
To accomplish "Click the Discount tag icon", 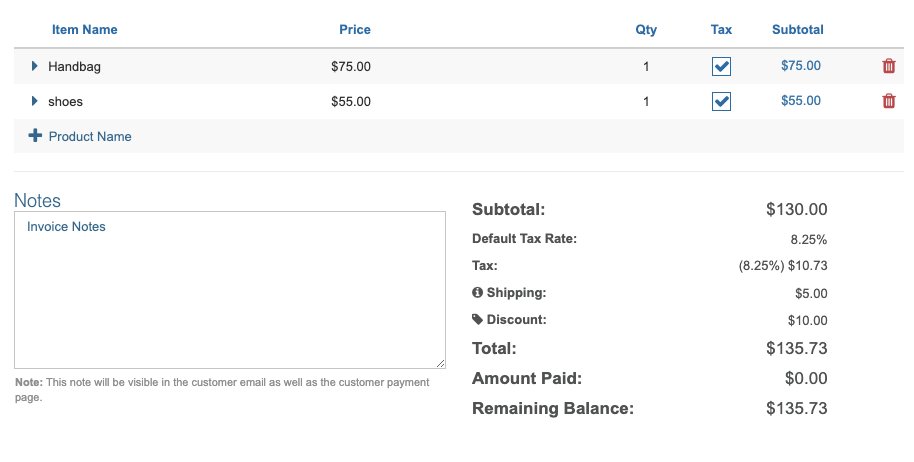I will 478,320.
